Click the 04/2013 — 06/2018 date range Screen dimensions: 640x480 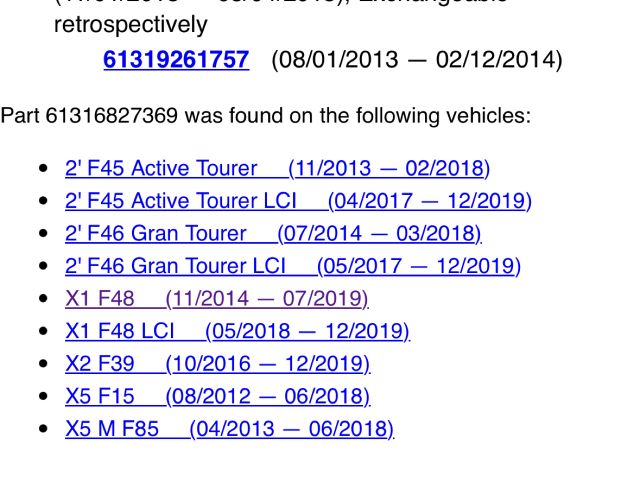click(291, 430)
